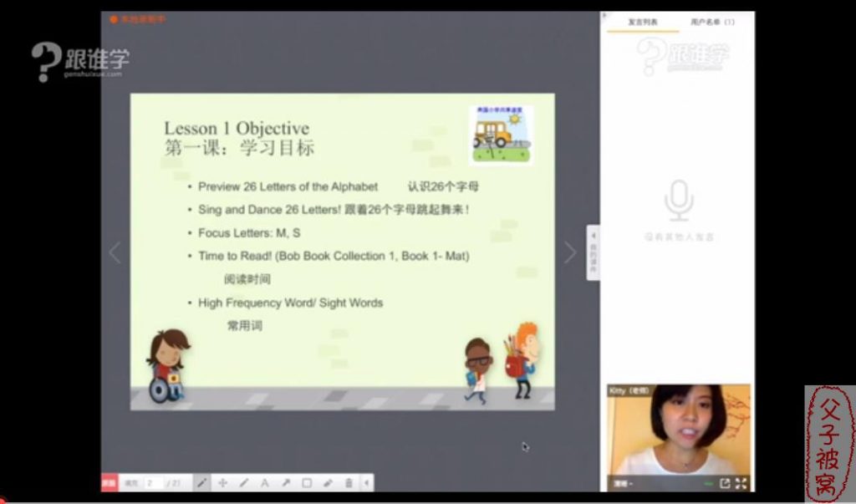Select the eraser tool

coord(328,483)
